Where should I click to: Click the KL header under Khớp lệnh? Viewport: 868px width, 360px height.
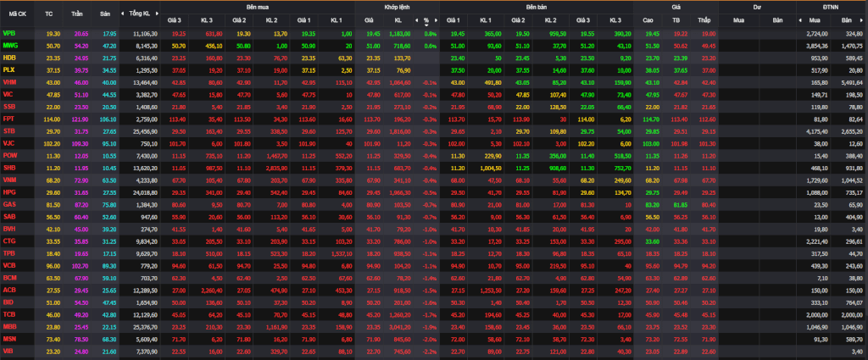pyautogui.click(x=398, y=20)
